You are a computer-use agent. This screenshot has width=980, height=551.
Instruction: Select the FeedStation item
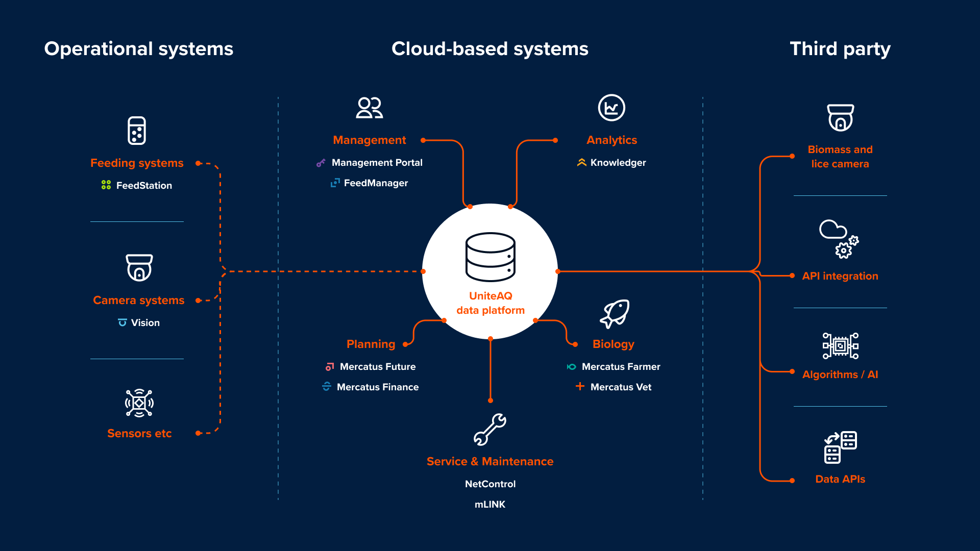tap(144, 186)
